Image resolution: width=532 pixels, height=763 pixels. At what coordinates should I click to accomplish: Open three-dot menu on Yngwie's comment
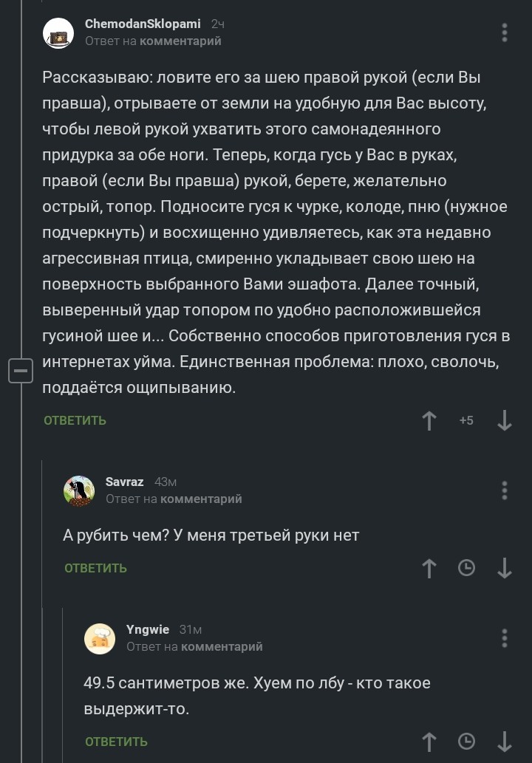point(505,638)
